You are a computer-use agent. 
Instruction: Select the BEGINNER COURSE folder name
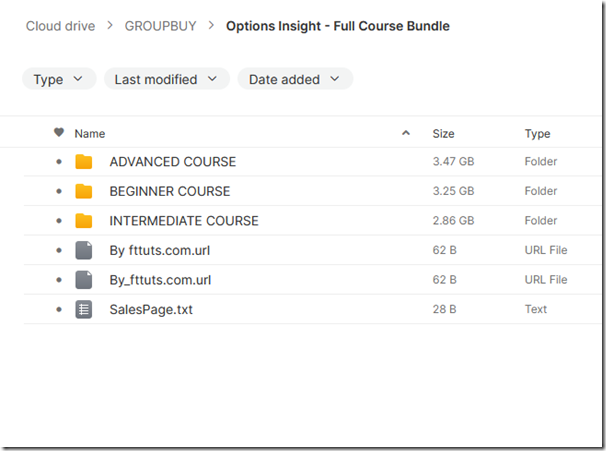pyautogui.click(x=170, y=191)
